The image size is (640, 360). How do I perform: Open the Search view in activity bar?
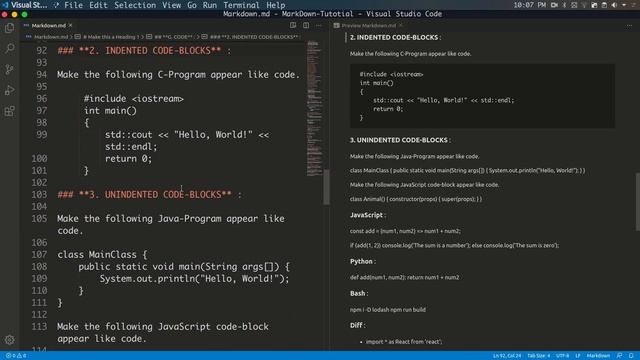coord(9,48)
